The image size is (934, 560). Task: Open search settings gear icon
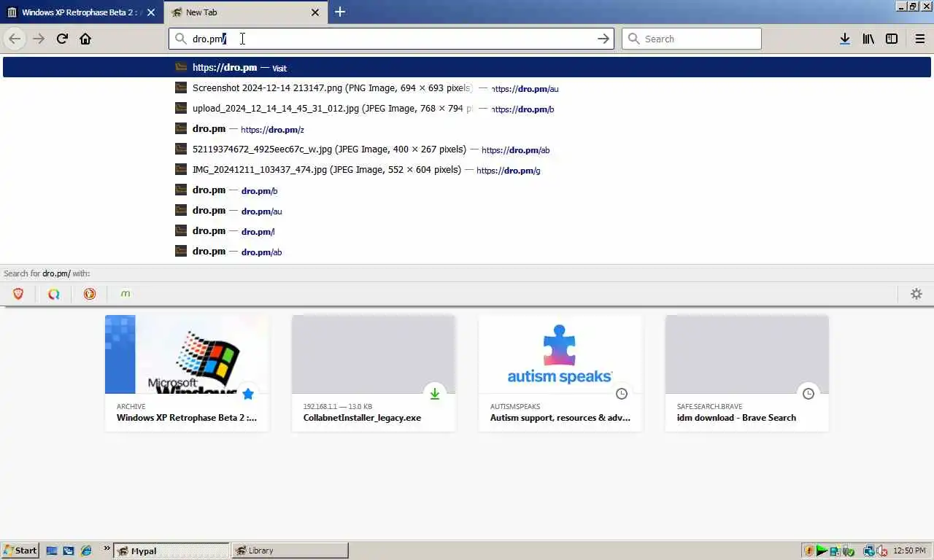pos(916,294)
